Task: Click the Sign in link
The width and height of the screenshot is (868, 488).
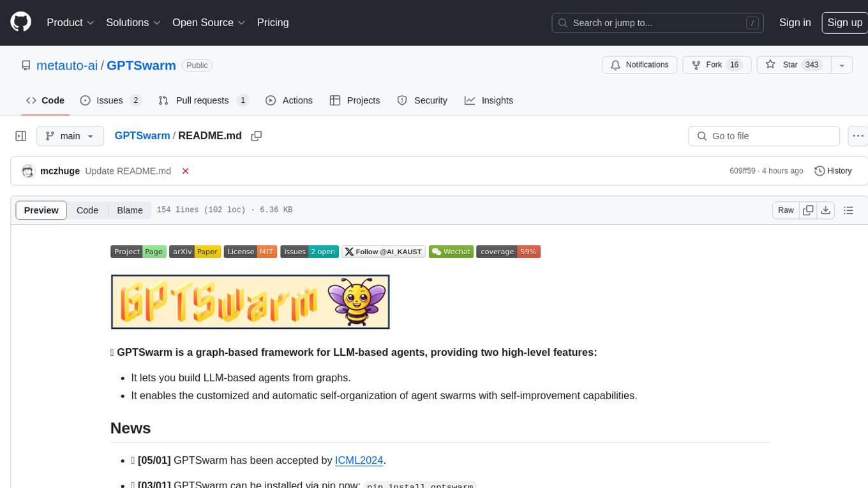Action: click(795, 22)
